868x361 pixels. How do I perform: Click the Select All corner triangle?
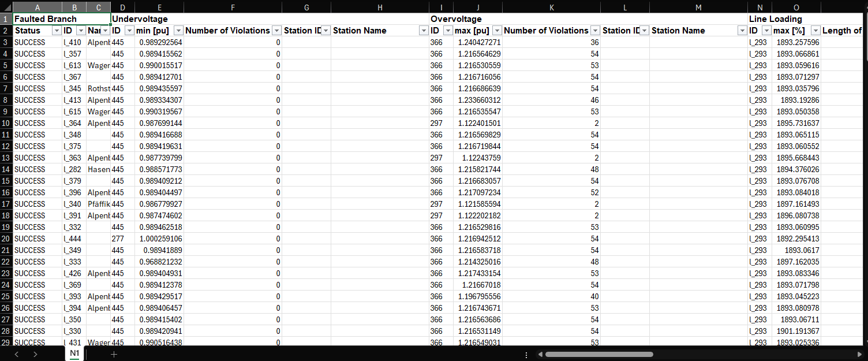click(6, 7)
